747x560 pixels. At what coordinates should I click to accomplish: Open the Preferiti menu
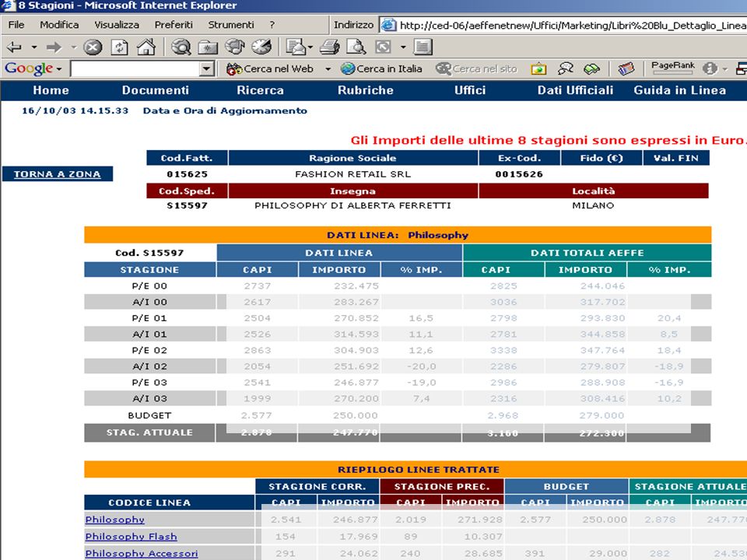(x=174, y=25)
